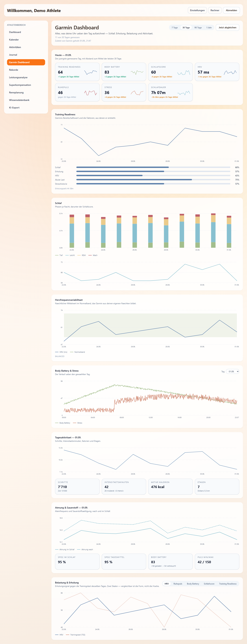Choose Schlafscore recovery signal tab
247x644 pixels.
click(x=209, y=584)
